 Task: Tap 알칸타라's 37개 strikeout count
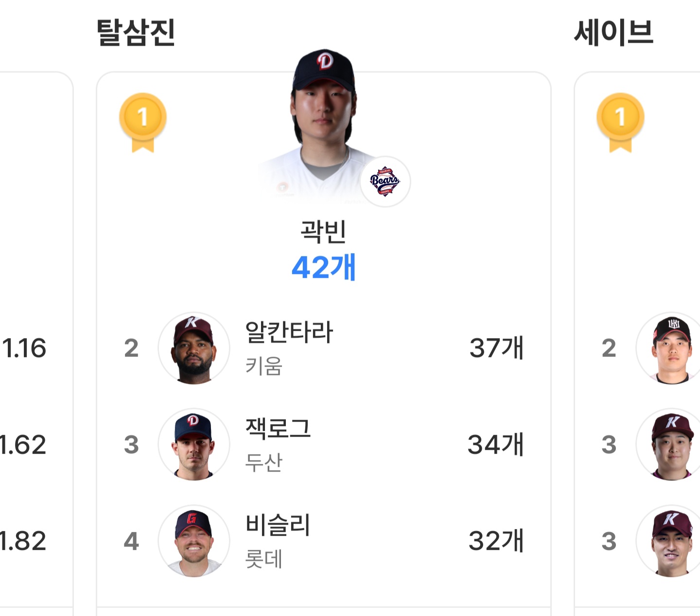click(496, 348)
